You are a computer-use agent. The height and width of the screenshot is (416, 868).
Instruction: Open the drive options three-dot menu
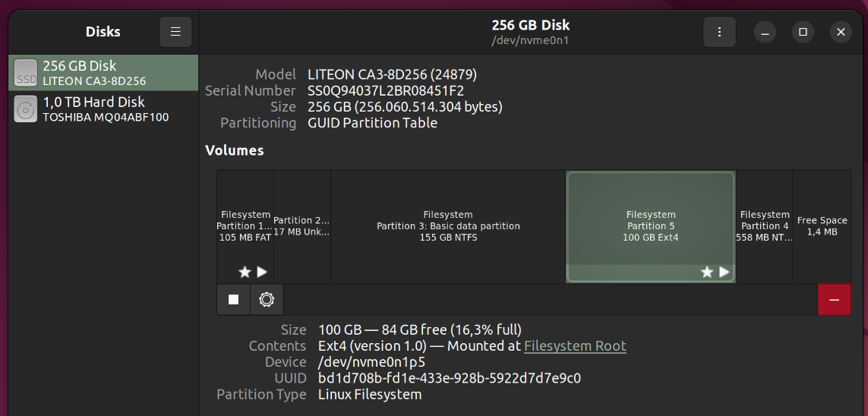tap(719, 32)
